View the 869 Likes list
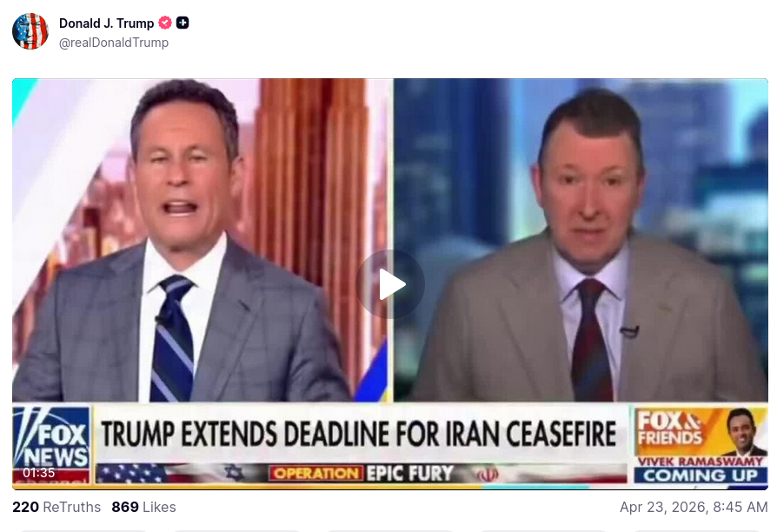 click(x=143, y=507)
